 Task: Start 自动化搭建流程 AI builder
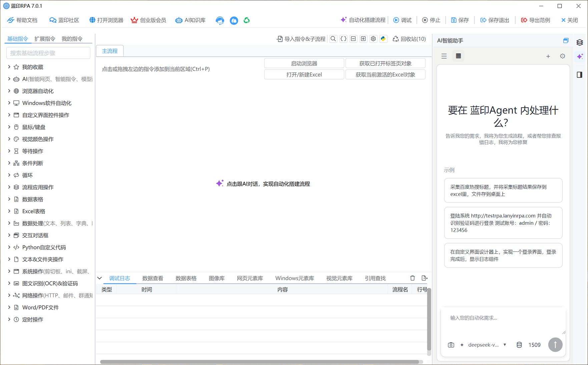(x=363, y=20)
